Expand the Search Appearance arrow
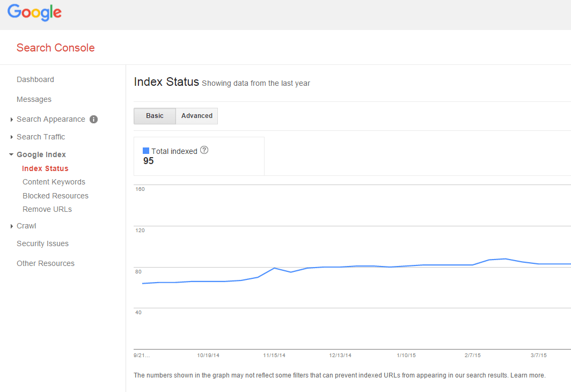 [12, 120]
